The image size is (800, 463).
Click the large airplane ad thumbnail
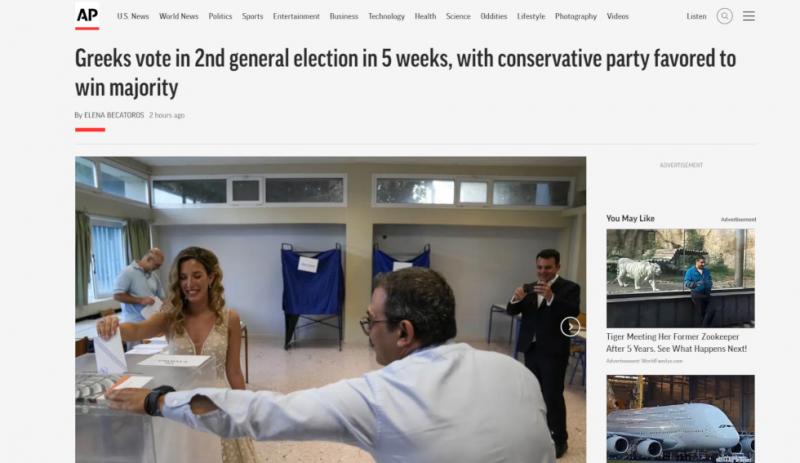(680, 419)
